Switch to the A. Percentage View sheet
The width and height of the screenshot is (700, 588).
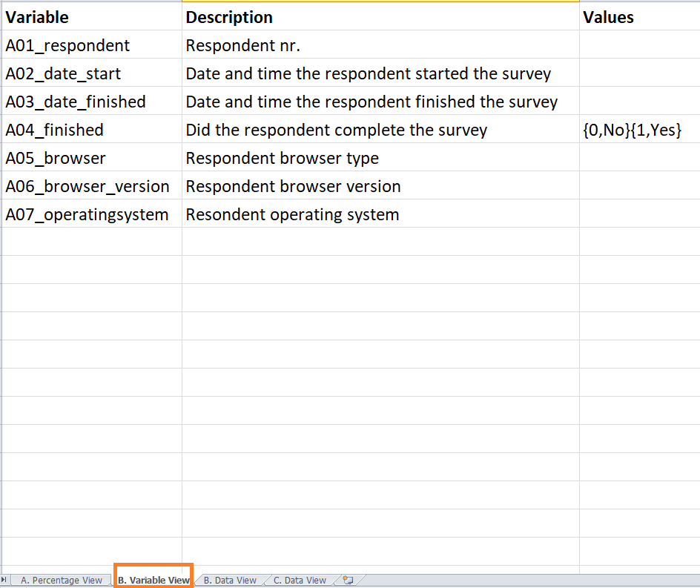coord(61,580)
